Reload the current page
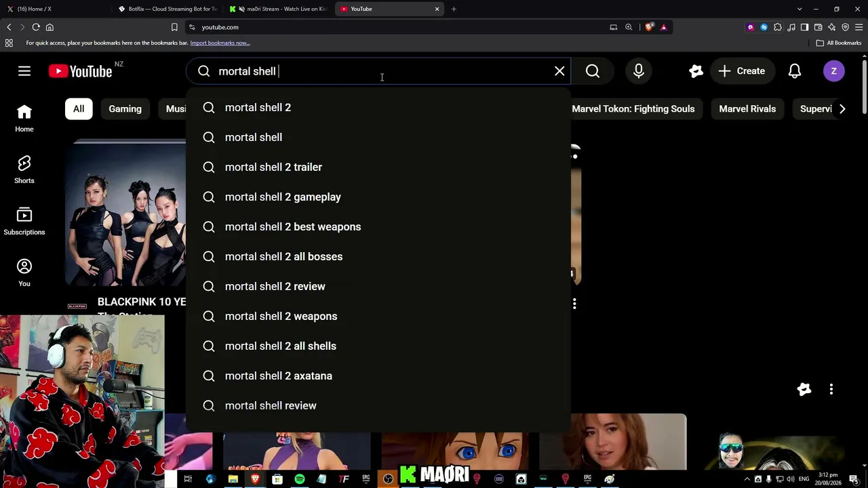The height and width of the screenshot is (488, 868). pos(36,27)
